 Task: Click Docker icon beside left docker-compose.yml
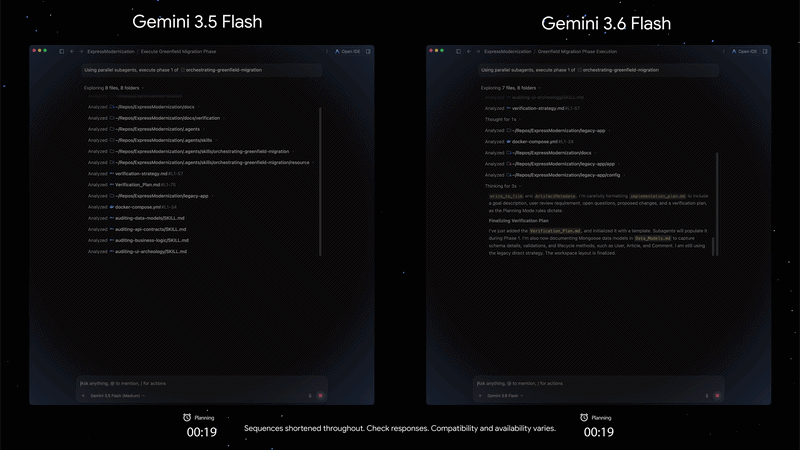pos(112,207)
